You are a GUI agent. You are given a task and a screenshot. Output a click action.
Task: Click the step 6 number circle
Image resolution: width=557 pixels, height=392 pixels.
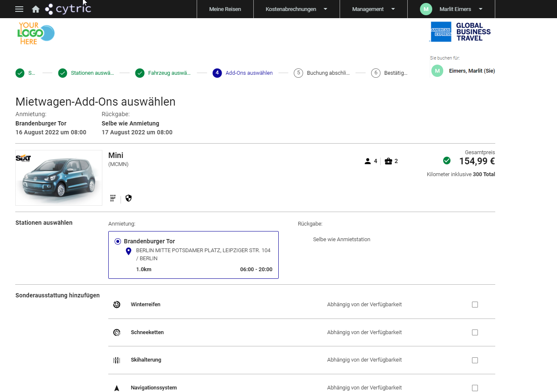376,73
